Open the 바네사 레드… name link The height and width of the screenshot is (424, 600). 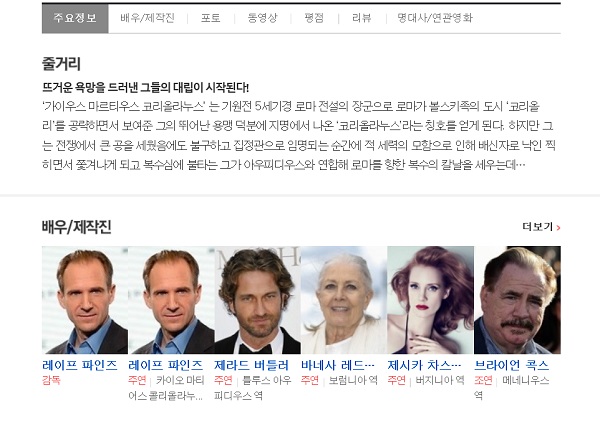coord(338,365)
